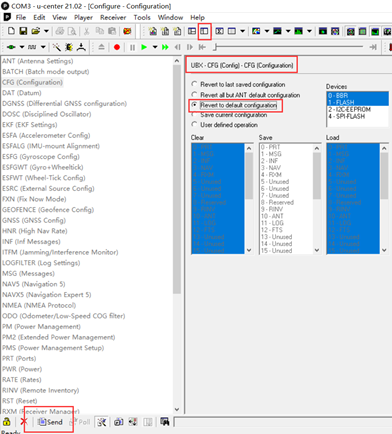Viewport: 392px width, 434px height.
Task: Click the baudrate waveform icon
Action: click(32, 47)
